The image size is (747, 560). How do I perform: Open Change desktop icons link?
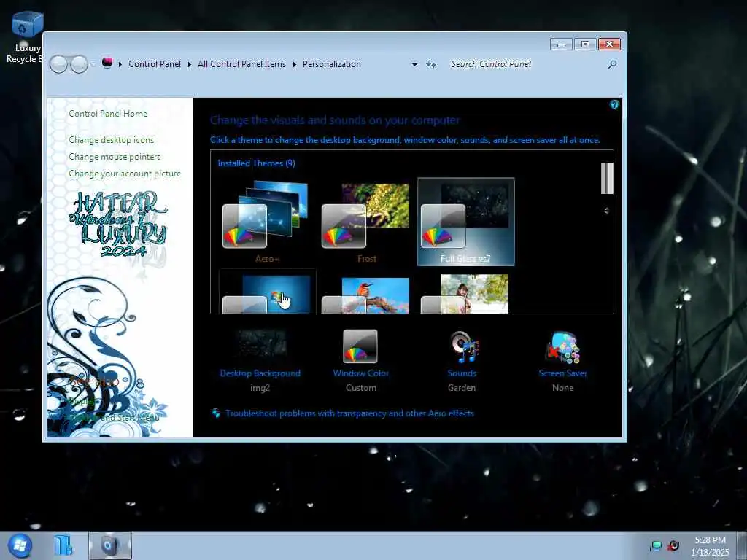pyautogui.click(x=112, y=140)
